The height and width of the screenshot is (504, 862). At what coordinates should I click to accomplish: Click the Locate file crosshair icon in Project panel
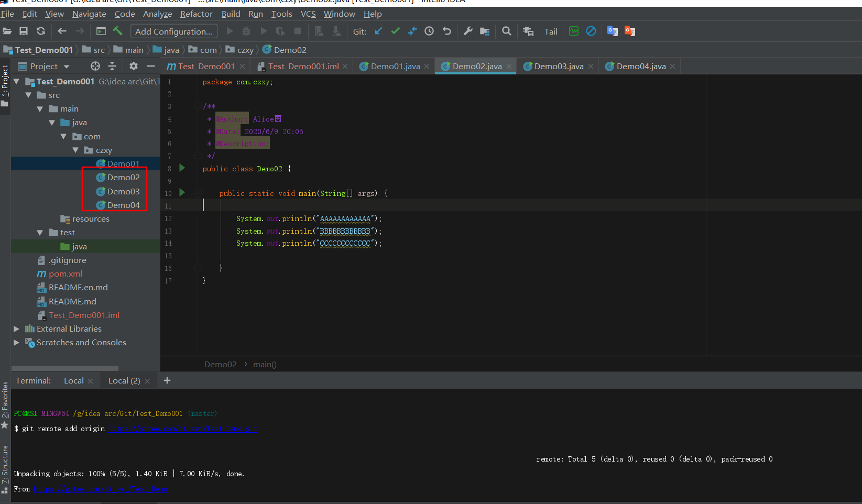[95, 66]
